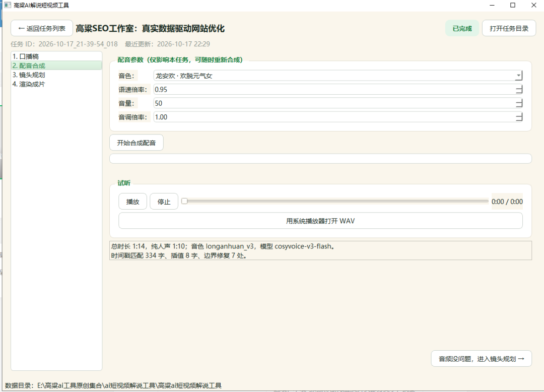Image resolution: width=544 pixels, height=392 pixels.
Task: Click the 音调倍率 spinner arrows
Action: point(519,117)
